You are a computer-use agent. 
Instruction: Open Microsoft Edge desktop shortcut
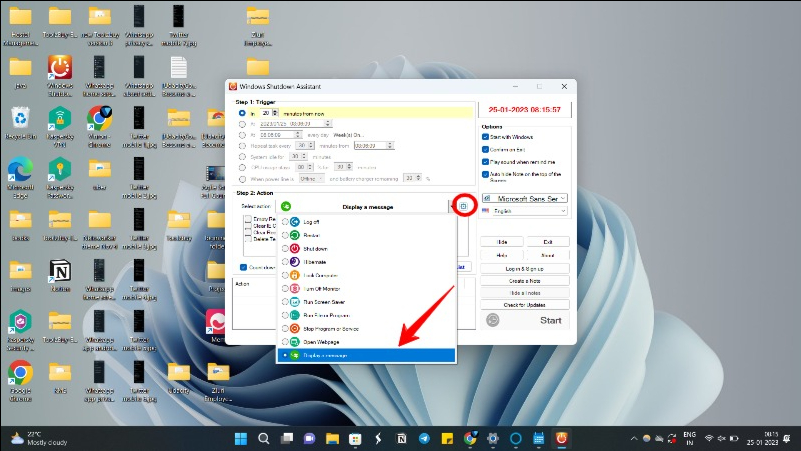[x=20, y=178]
